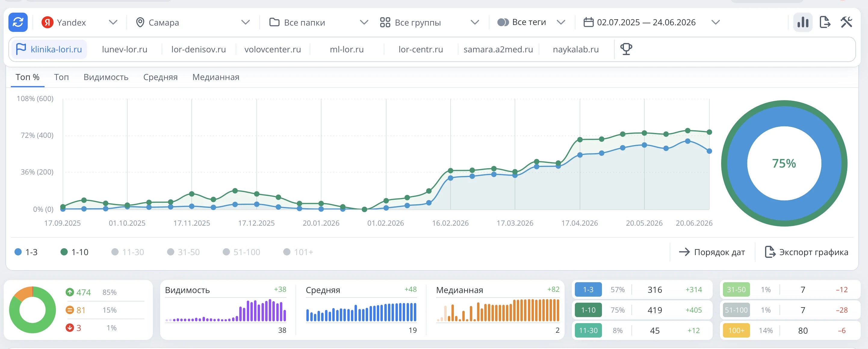The height and width of the screenshot is (349, 868).
Task: Open the Все группы dropdown chevron
Action: [x=475, y=22]
